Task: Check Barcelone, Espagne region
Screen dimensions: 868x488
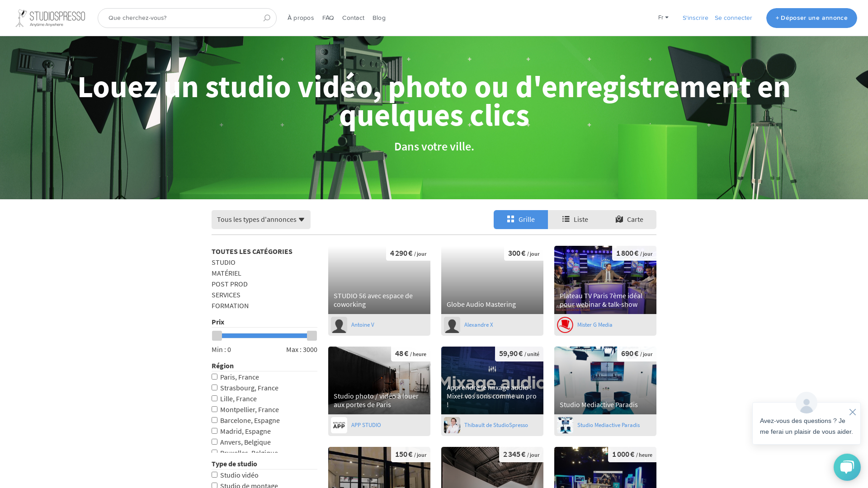Action: coord(215,420)
